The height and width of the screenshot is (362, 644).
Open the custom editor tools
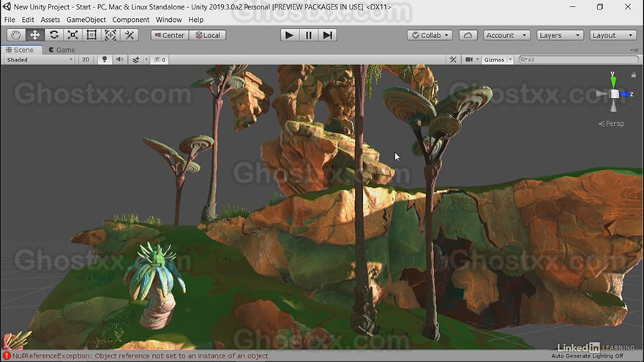pyautogui.click(x=130, y=35)
